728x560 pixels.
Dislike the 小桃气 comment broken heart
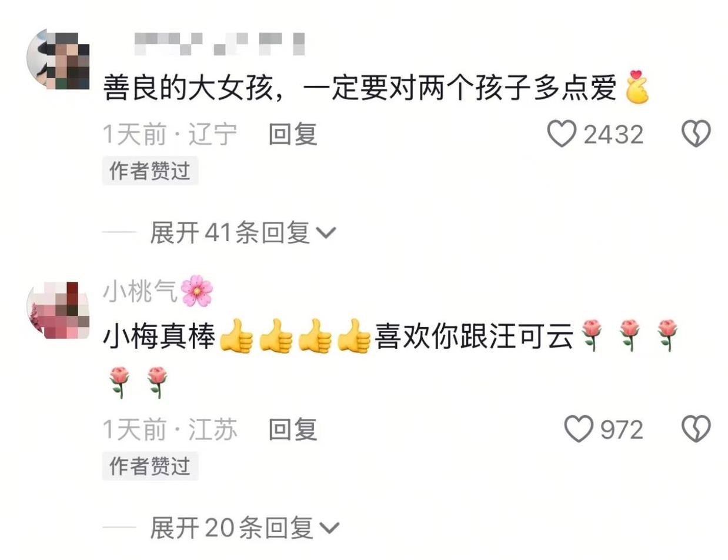pos(696,429)
